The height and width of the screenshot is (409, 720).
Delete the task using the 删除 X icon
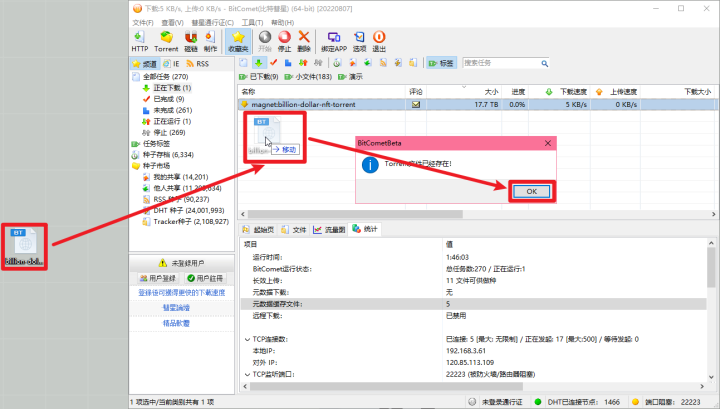(304, 41)
